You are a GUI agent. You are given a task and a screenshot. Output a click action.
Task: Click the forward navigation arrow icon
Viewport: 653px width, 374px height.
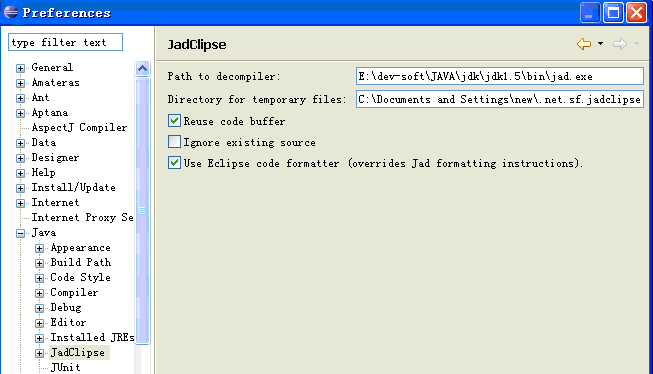(620, 44)
